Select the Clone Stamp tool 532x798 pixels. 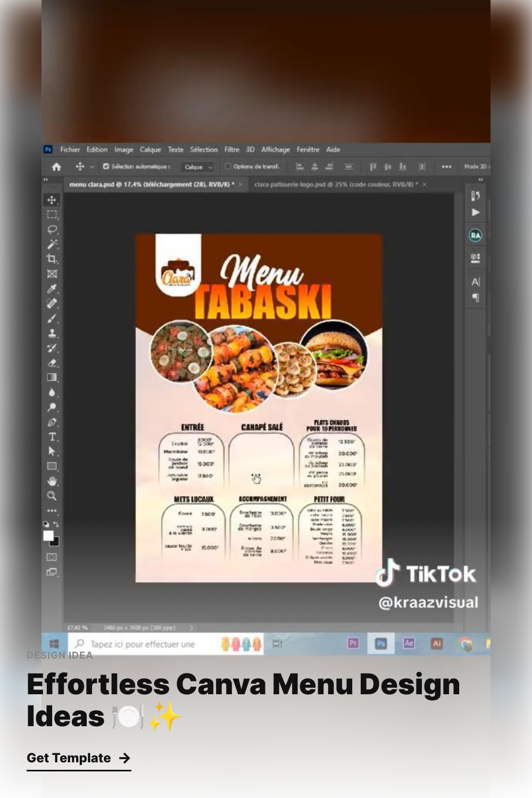click(x=52, y=334)
